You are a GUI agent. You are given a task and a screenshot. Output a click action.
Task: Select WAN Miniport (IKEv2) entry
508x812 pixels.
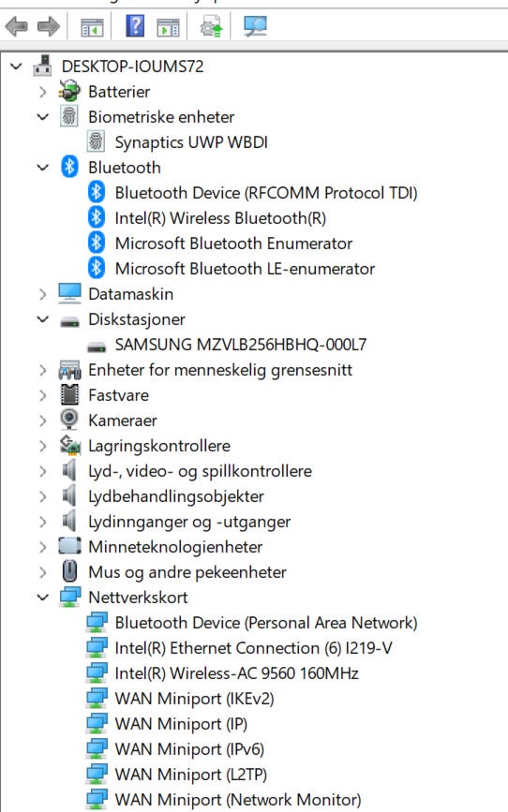click(194, 699)
